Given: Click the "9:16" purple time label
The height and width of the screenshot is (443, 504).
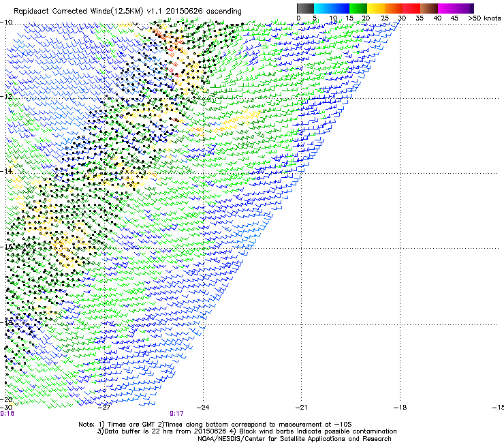Looking at the screenshot, I should point(7,414).
